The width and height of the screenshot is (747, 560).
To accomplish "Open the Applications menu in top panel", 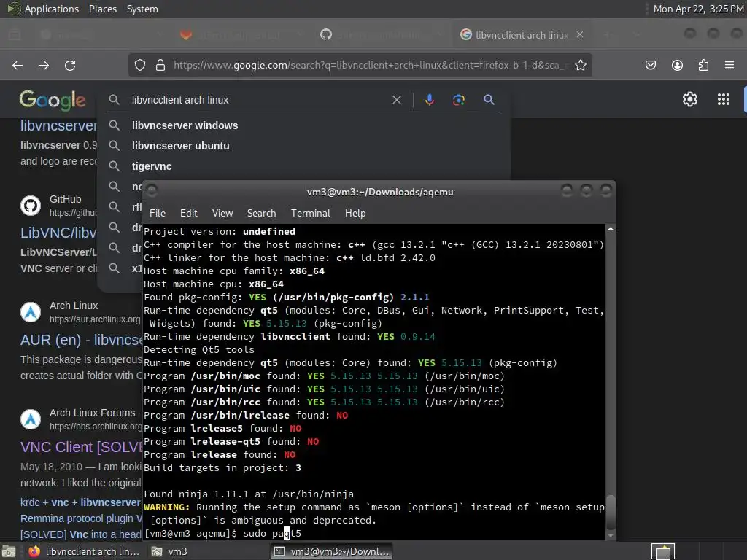I will (52, 9).
